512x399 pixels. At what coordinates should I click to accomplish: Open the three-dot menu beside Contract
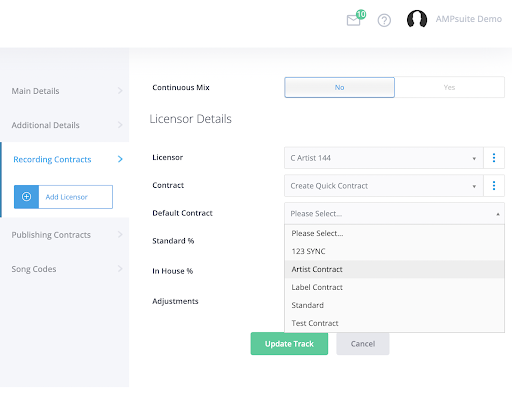tap(494, 186)
